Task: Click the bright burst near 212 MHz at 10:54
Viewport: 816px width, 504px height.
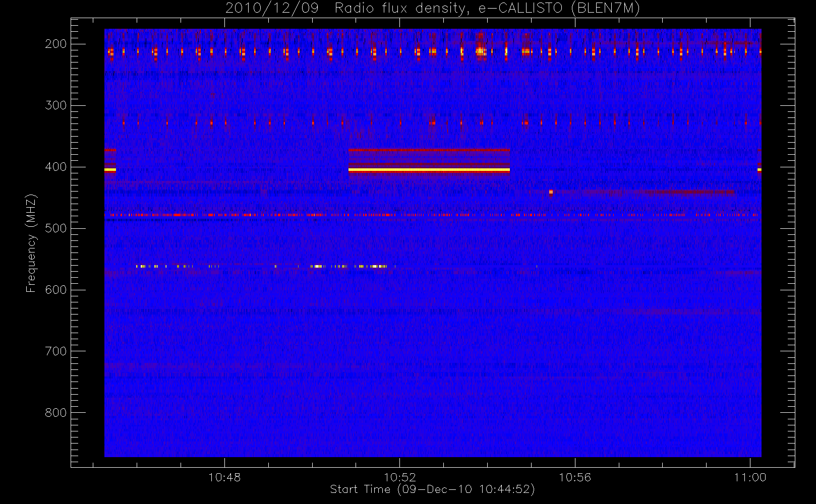Action: (481, 51)
